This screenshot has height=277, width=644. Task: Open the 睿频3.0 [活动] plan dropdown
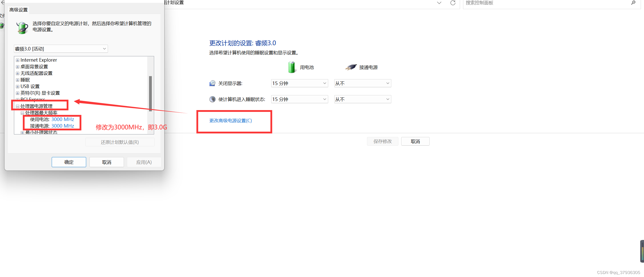61,49
